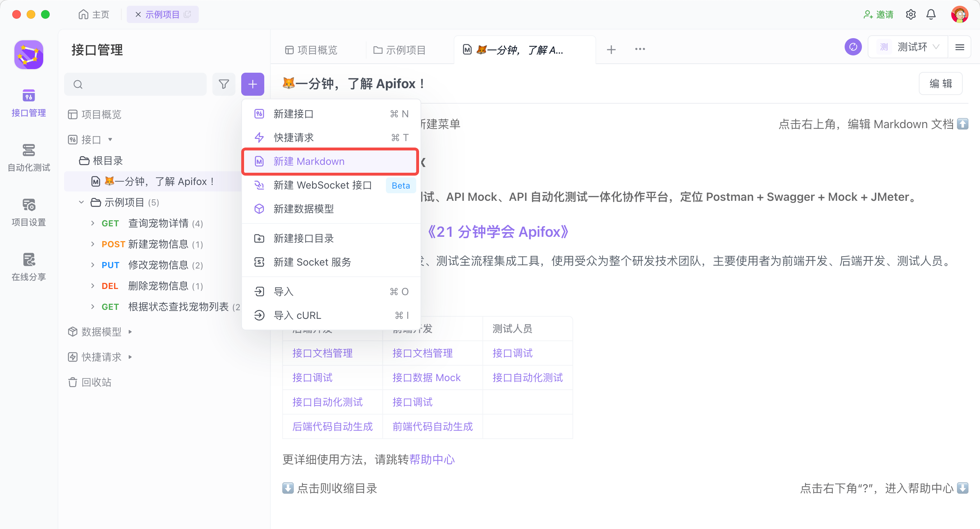
Task: Choose 导入 from the menu
Action: [331, 292]
